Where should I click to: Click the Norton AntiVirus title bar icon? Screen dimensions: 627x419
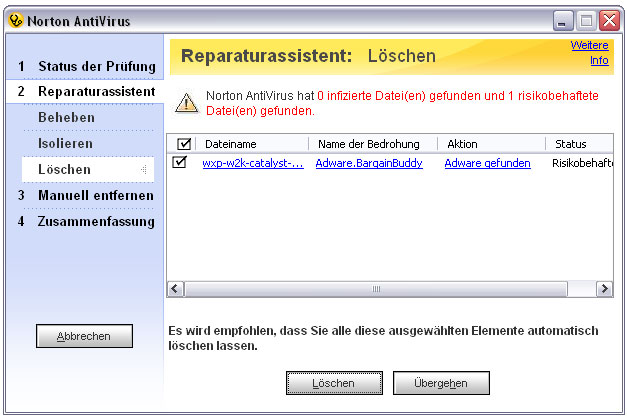(x=16, y=20)
